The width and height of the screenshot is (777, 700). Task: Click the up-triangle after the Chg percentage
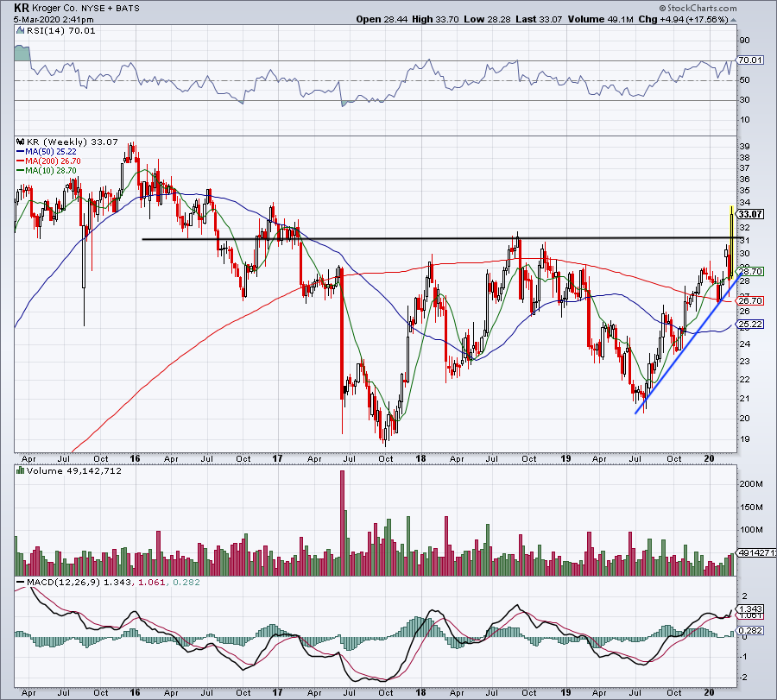pos(733,20)
